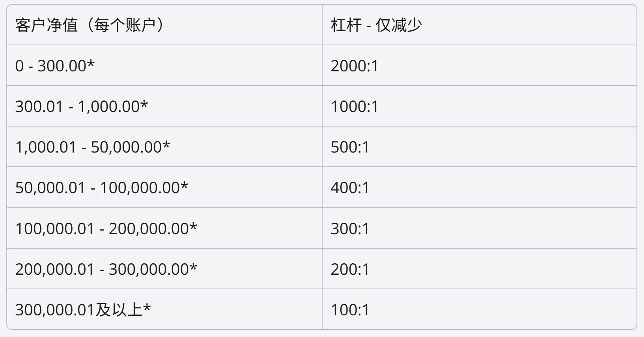The height and width of the screenshot is (337, 644).
Task: Click the 300:1 leverage value
Action: point(350,229)
